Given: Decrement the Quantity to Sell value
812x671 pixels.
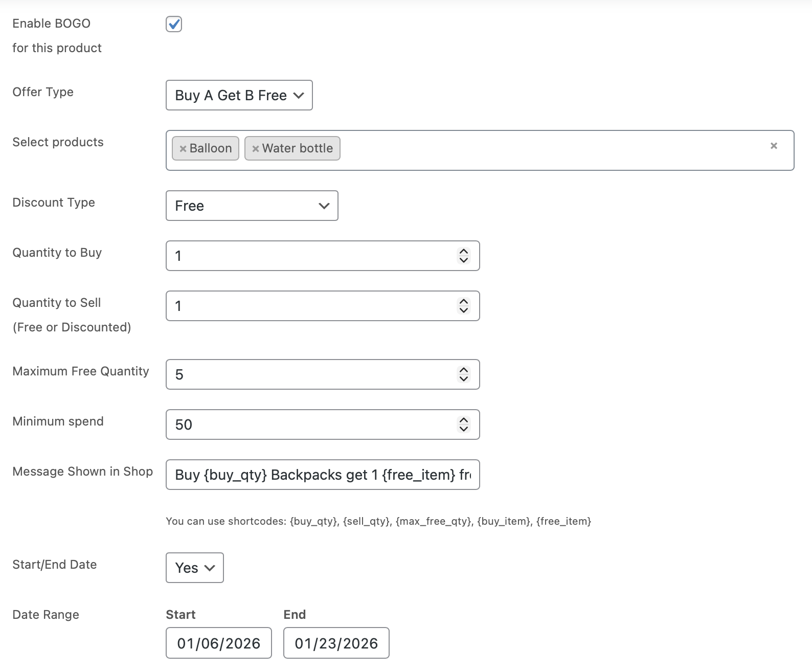Looking at the screenshot, I should point(464,310).
